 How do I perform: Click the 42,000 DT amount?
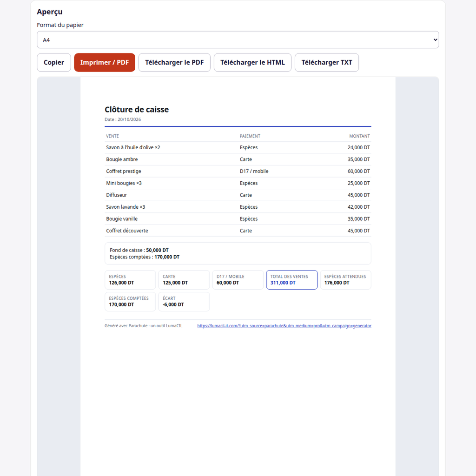click(x=358, y=207)
